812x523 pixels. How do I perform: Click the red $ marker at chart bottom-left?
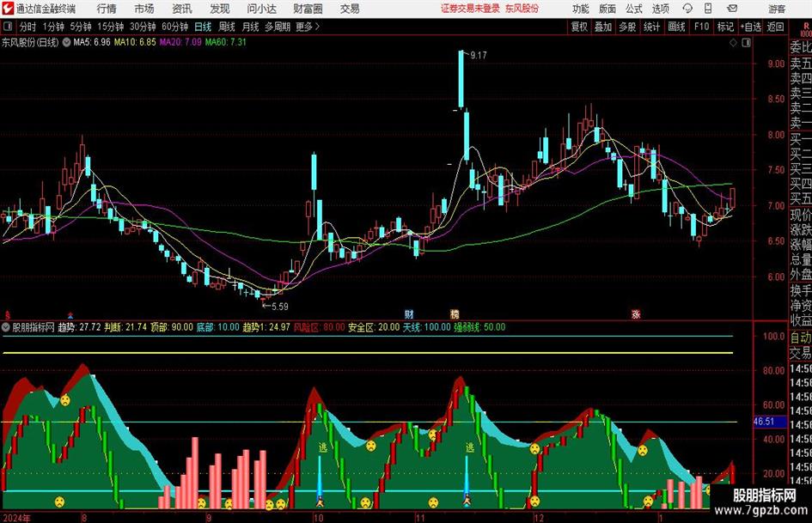7,314
